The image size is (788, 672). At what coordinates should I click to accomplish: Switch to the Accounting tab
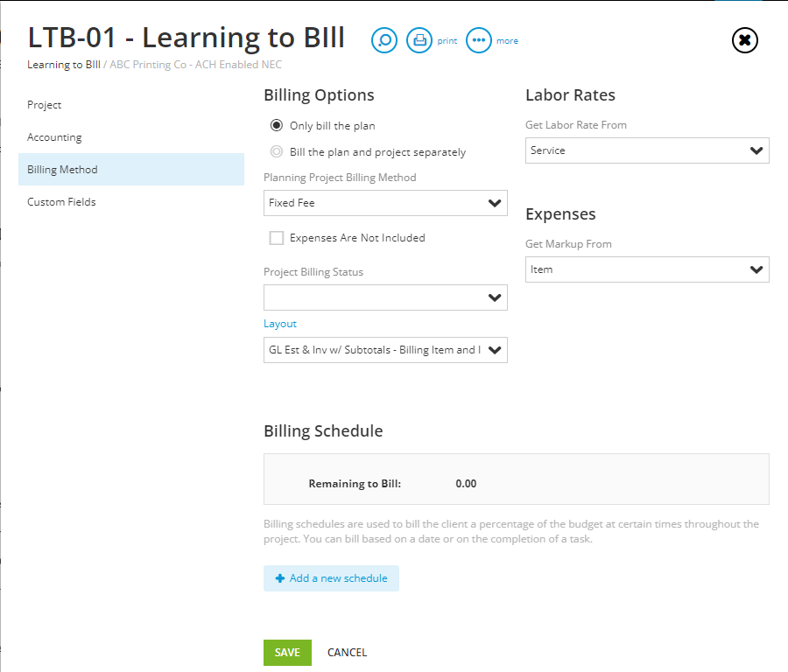click(x=54, y=136)
